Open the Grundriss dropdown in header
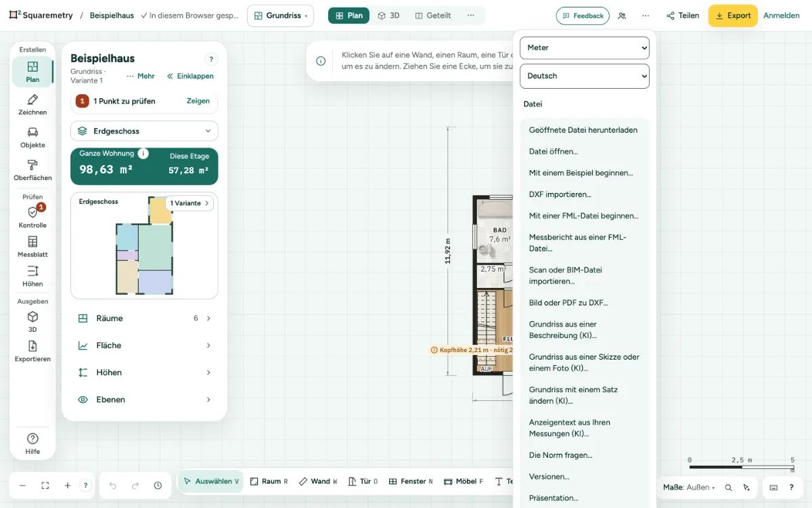This screenshot has width=812, height=508. click(x=280, y=16)
